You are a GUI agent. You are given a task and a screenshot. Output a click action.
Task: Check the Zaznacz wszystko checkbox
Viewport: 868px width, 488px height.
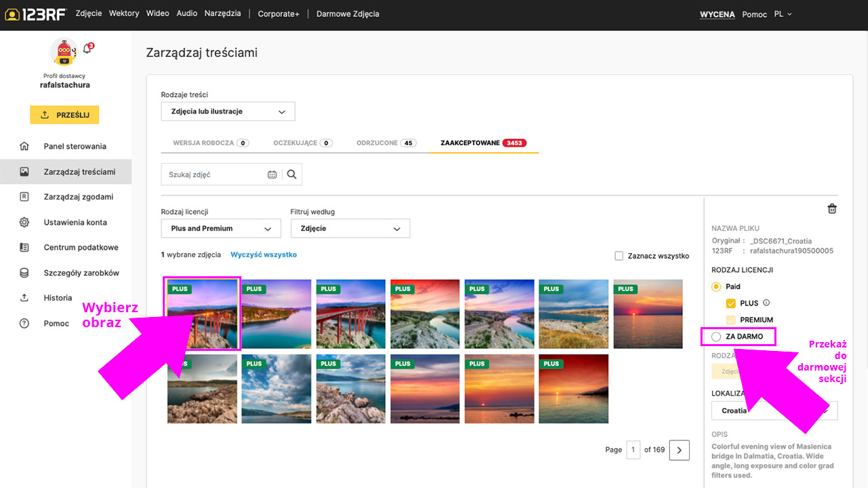[618, 256]
